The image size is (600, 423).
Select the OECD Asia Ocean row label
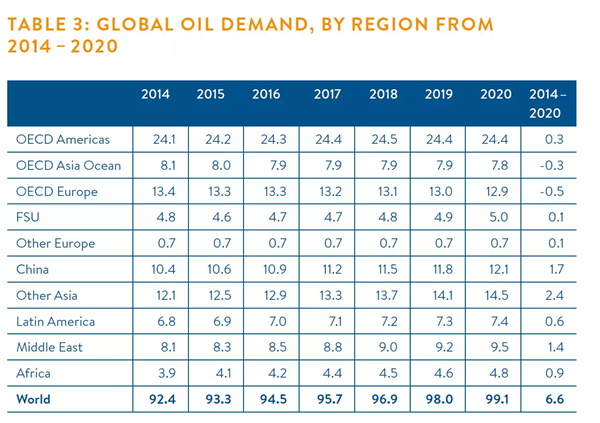[x=67, y=164]
